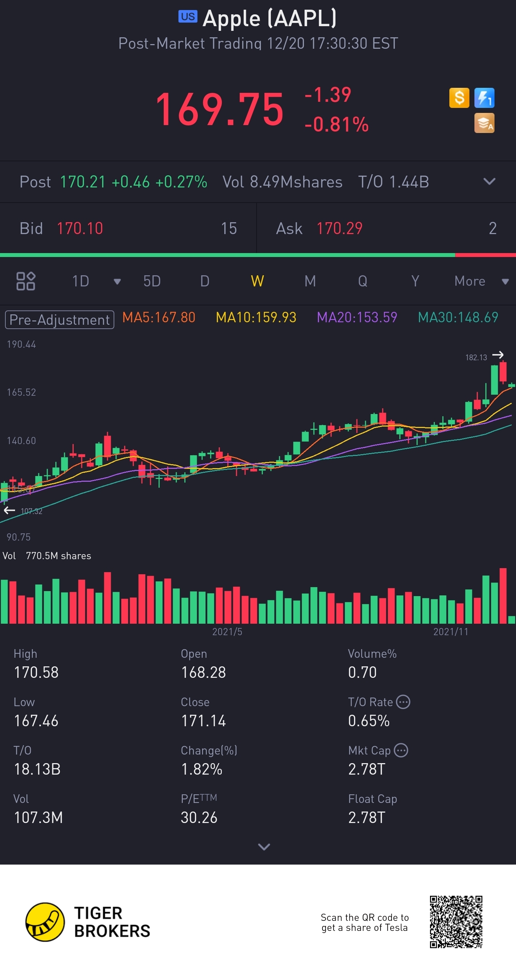Tap the Mkt Cap info icon
The image size is (516, 980).
click(x=401, y=750)
